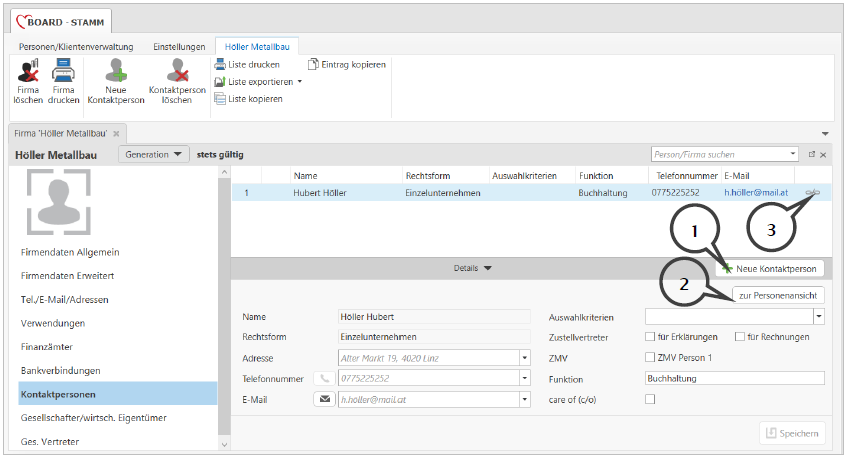The width and height of the screenshot is (847, 457).
Task: Click the Firma löschen icon
Action: tap(28, 73)
